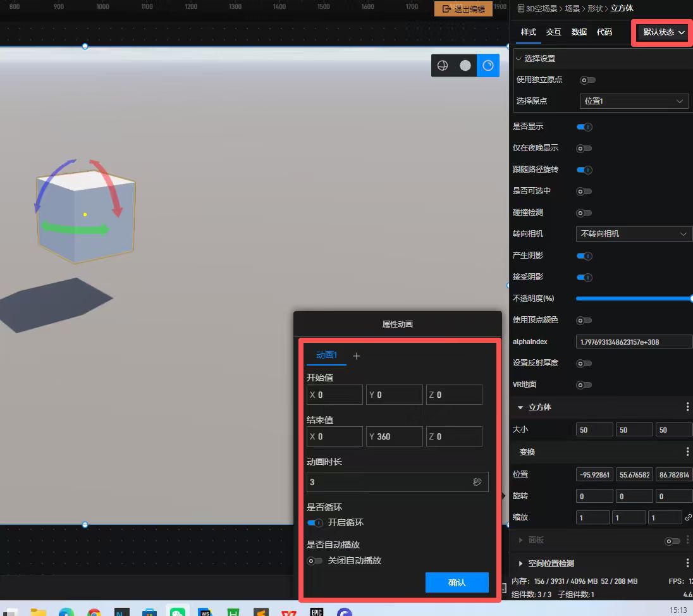
Task: Open the 选择原点 位置1 dropdown
Action: 634,101
